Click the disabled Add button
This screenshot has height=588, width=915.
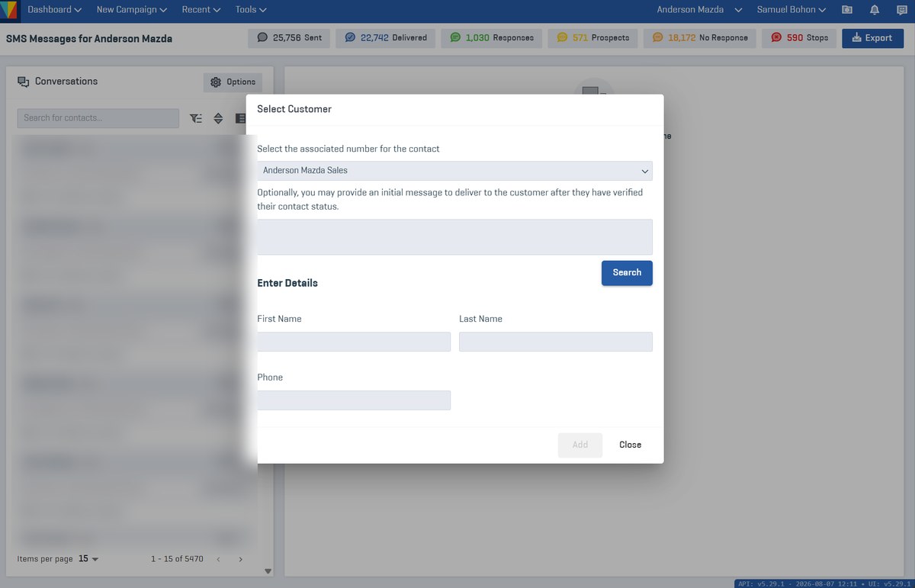(580, 445)
